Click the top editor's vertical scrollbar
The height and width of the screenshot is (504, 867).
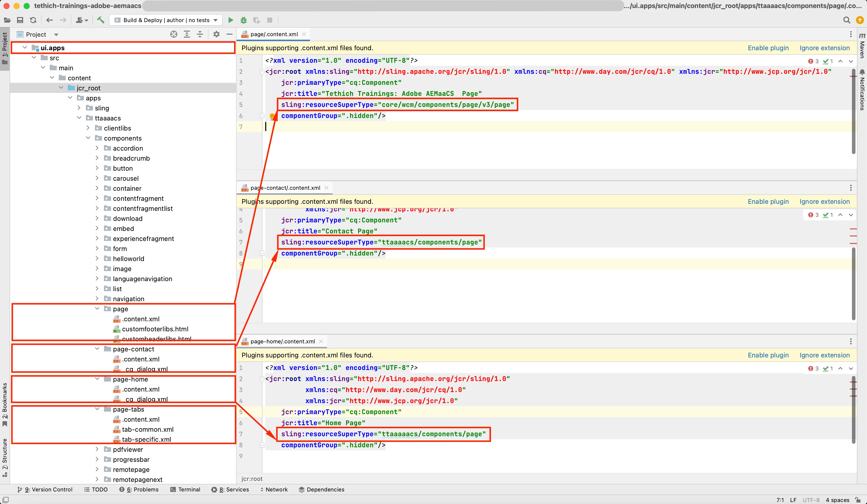[x=853, y=113]
